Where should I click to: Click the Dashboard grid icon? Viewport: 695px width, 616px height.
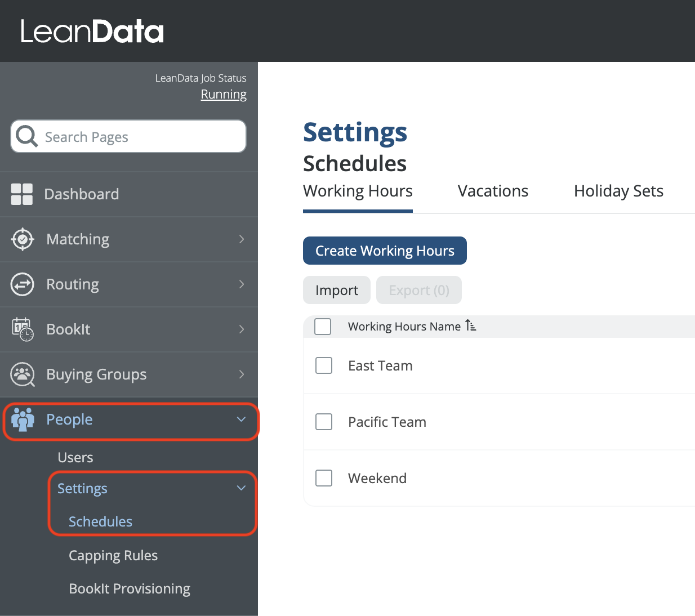point(22,194)
